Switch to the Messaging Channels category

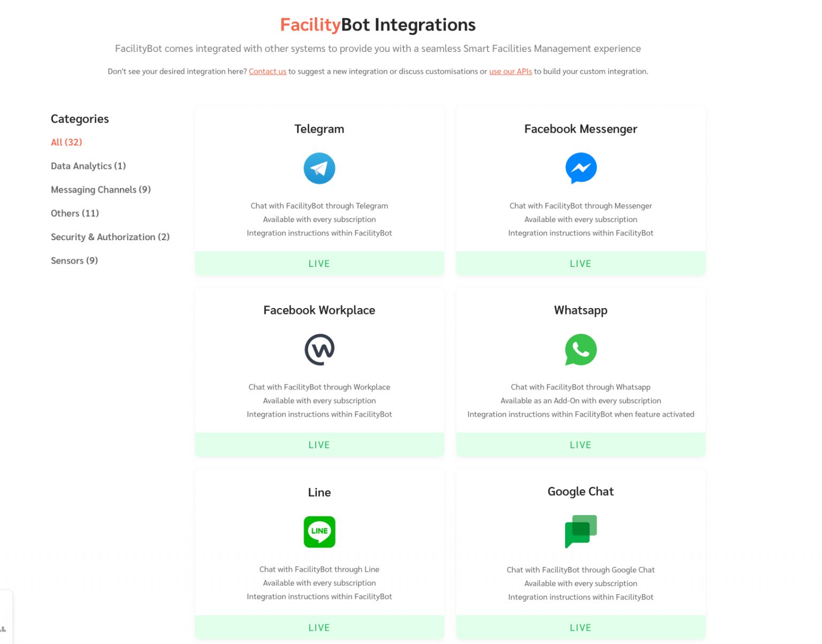101,189
